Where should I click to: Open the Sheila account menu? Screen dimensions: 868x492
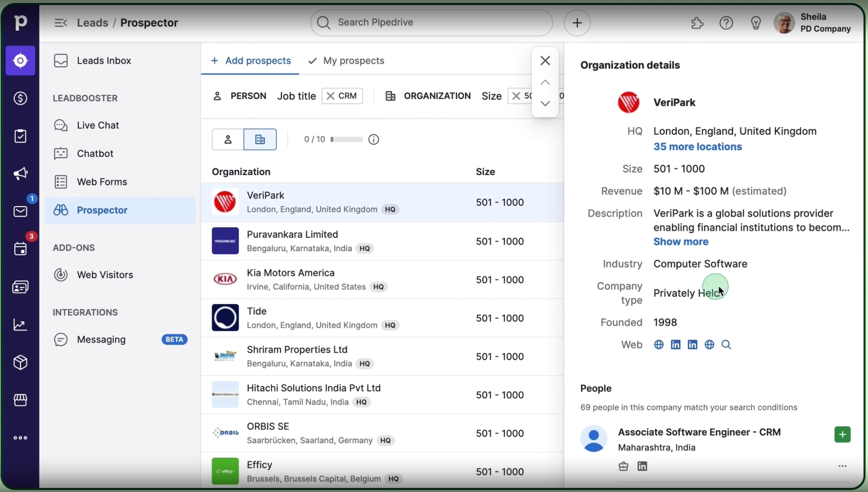[x=813, y=23]
